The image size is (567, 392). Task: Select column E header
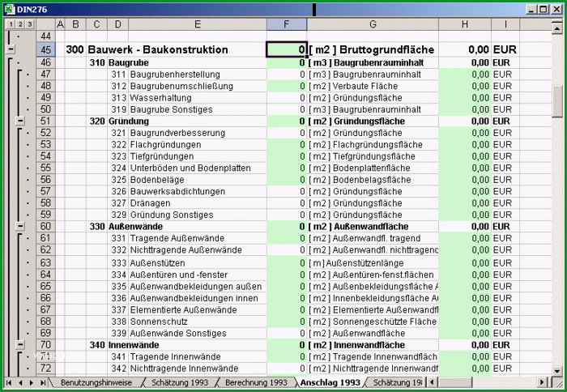pos(198,24)
